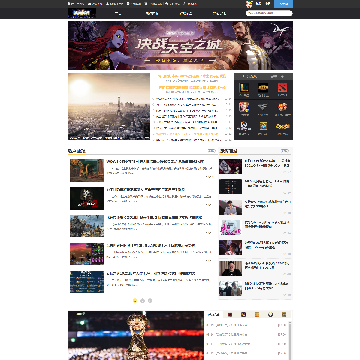Screen dimensions: 360x360
Task: Switch to the Overwatch tab in bottom panel
Action: coord(271,314)
